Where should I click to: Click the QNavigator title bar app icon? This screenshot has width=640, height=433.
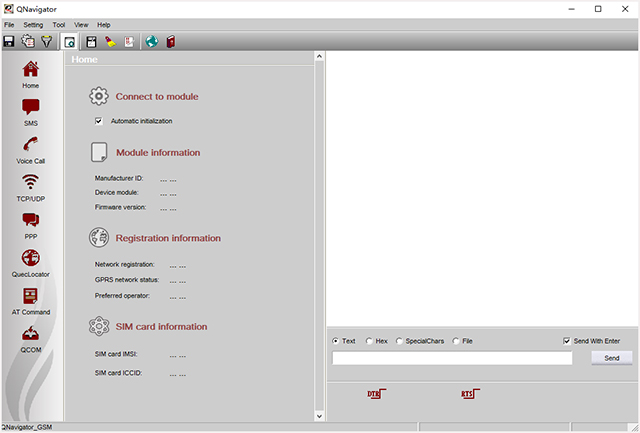click(x=8, y=9)
